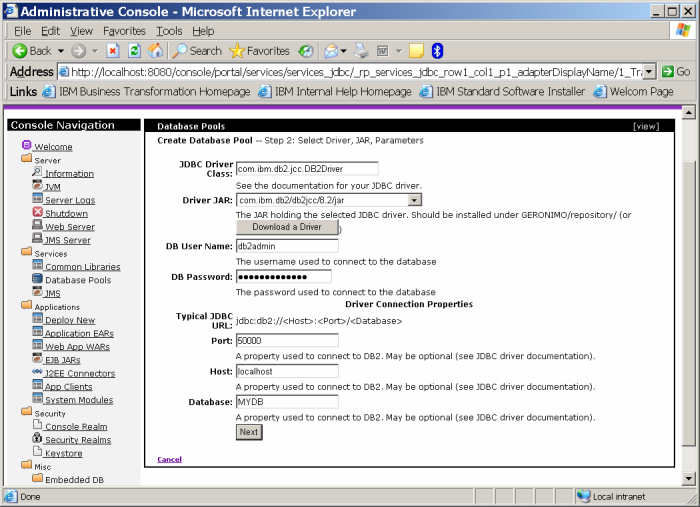Screen dimensions: 700x507
Task: Click the JDBC Driver Class field
Action: click(x=306, y=169)
